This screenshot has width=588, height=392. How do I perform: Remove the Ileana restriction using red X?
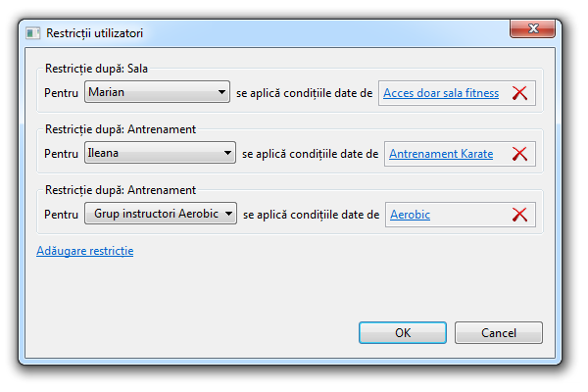tap(519, 154)
